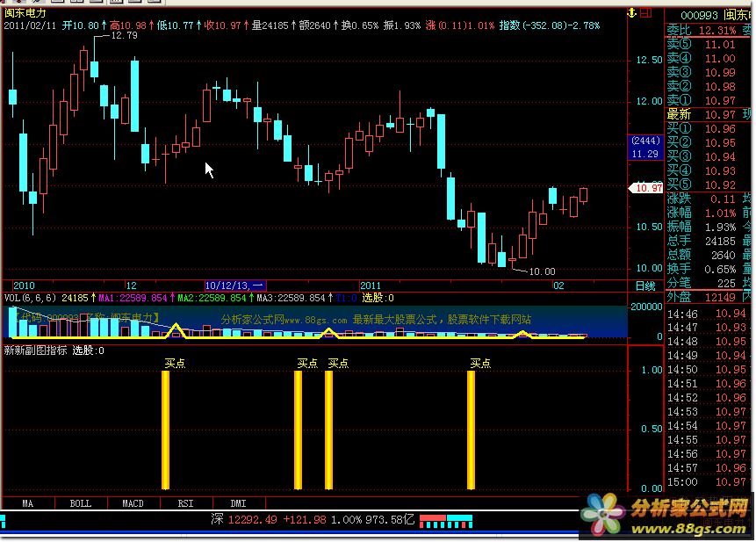Select the 15:00 closing tick row
Image resolution: width=756 pixels, height=542 pixels.
707,481
